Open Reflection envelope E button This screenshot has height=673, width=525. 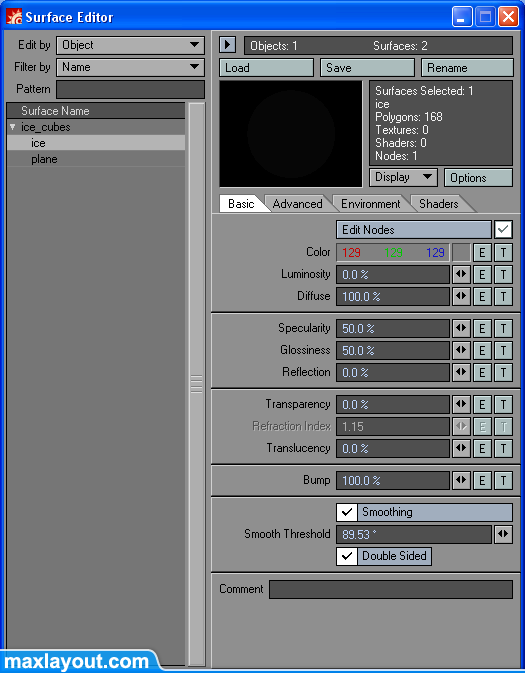482,373
